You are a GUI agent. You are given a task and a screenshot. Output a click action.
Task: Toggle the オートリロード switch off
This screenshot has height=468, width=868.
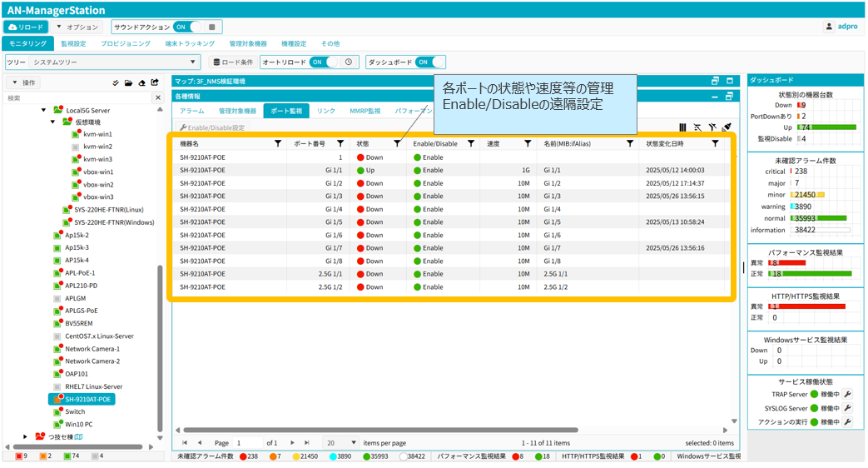tap(325, 62)
